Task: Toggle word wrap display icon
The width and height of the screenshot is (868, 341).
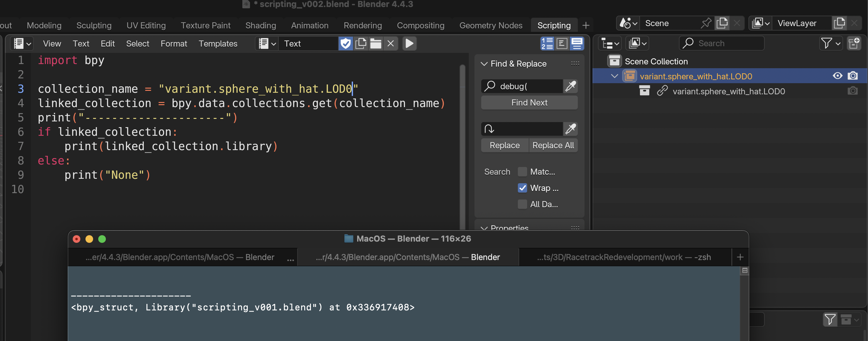Action: [x=562, y=43]
